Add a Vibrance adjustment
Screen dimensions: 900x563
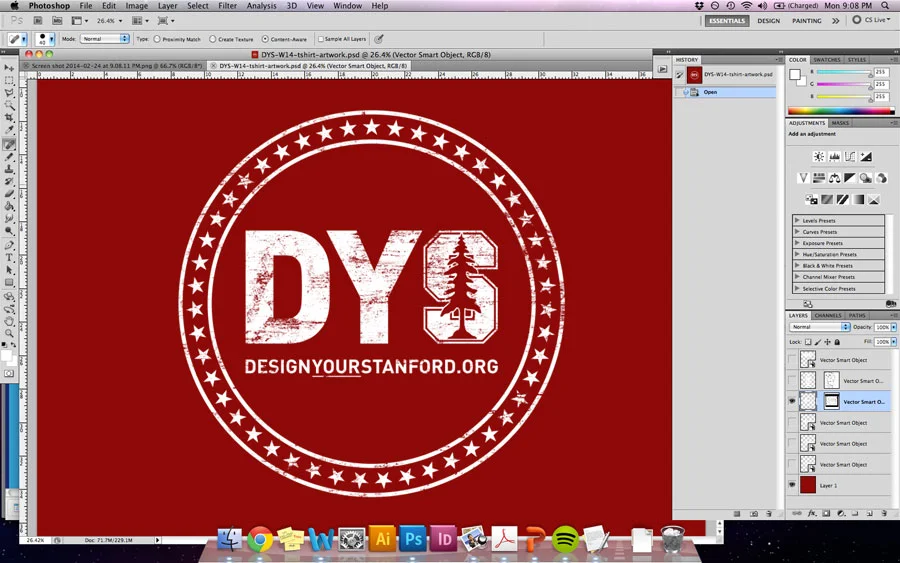click(803, 178)
